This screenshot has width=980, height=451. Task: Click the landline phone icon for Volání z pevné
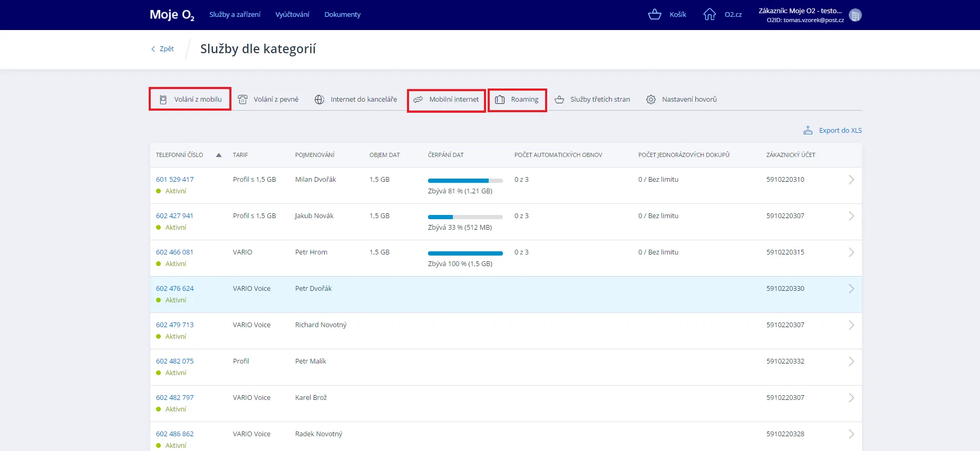pyautogui.click(x=242, y=100)
